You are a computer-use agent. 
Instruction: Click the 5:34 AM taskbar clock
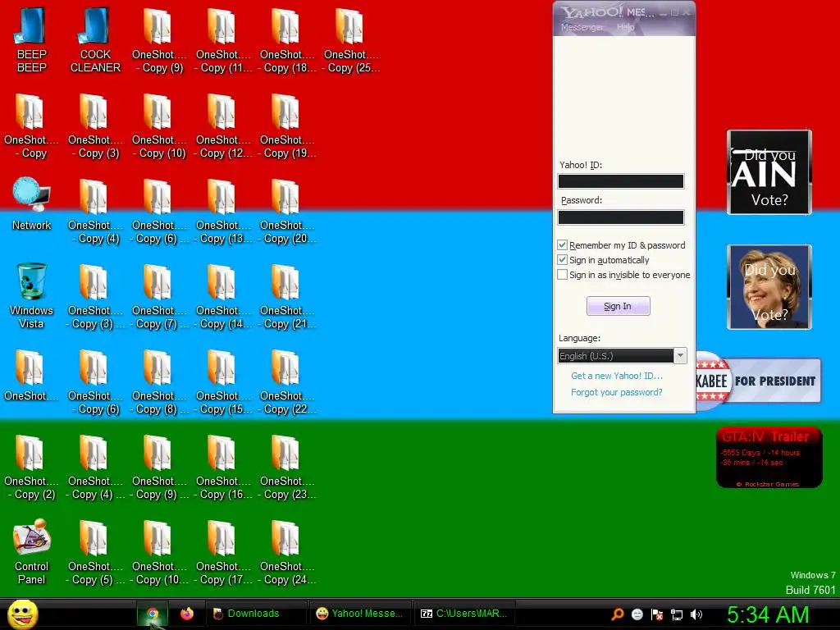tap(768, 614)
